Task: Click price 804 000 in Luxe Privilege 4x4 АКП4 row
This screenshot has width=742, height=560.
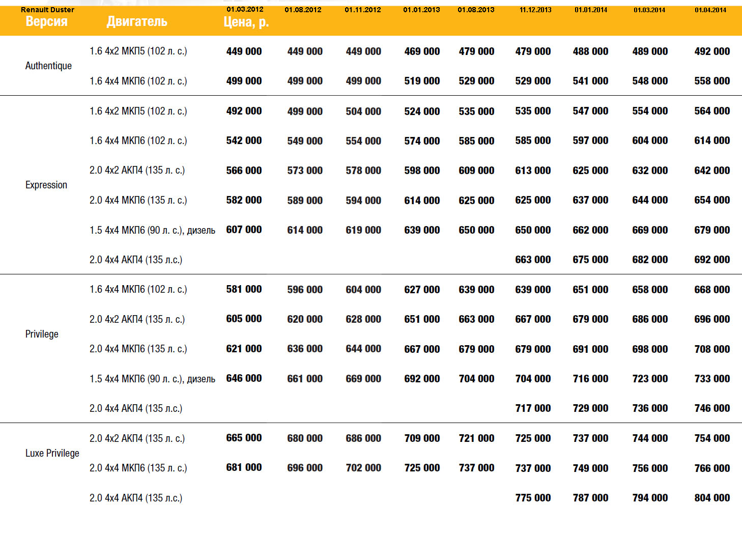Action: point(712,498)
